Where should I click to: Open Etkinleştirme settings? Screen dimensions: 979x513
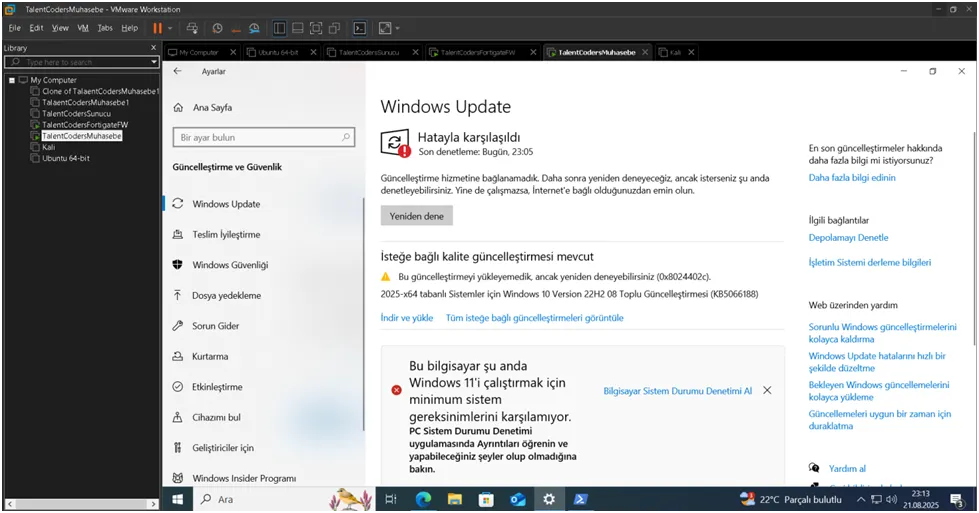217,387
